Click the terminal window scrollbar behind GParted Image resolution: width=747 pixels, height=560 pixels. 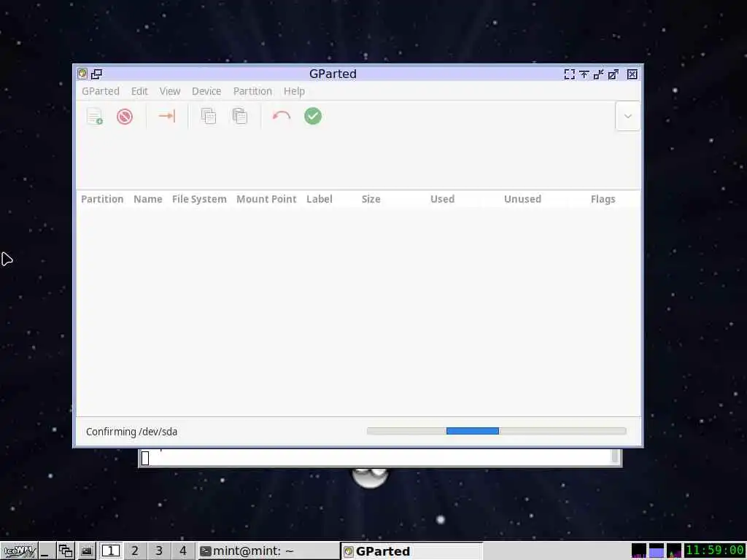[615, 456]
